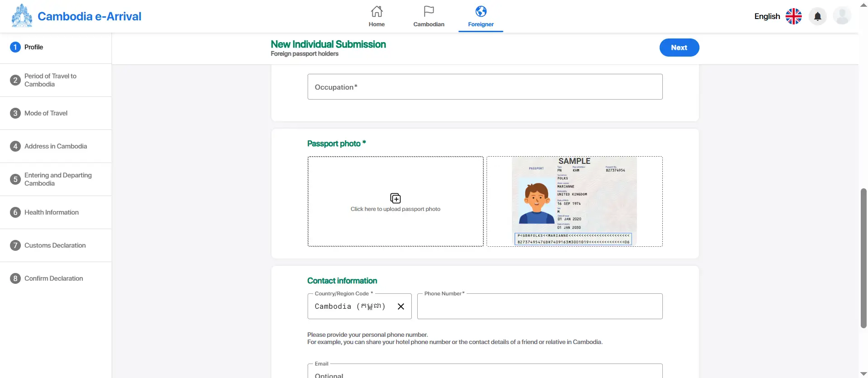868x378 pixels.
Task: Click the 'Passport photo' section heading
Action: (336, 144)
